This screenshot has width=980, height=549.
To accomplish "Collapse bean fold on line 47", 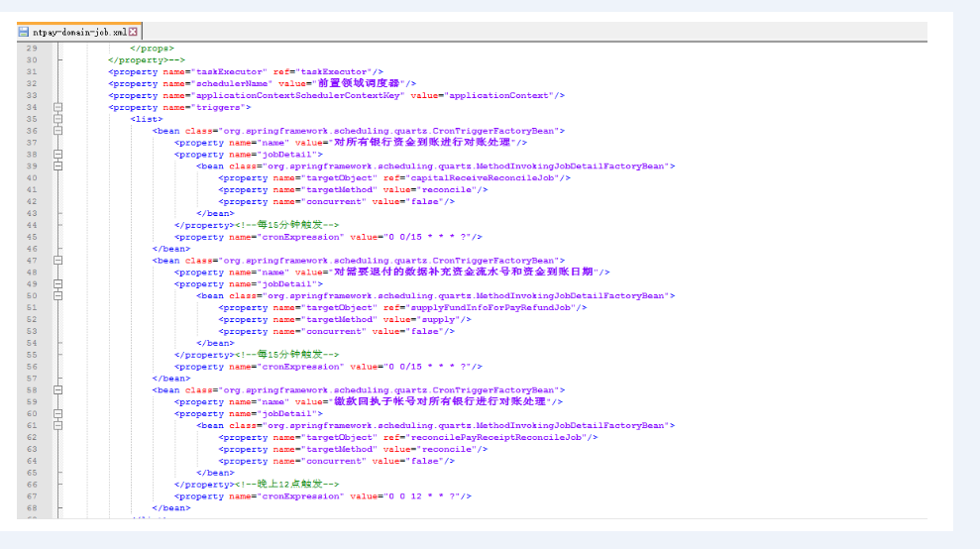I will coord(58,260).
